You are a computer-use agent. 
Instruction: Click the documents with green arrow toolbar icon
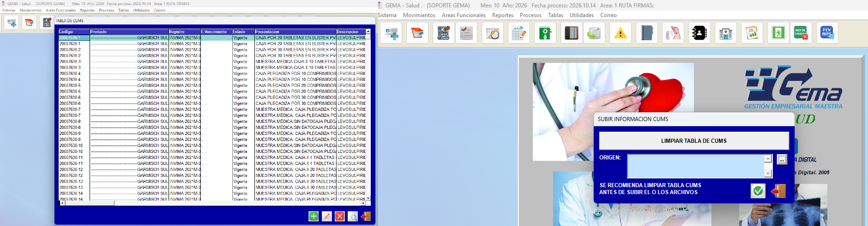(x=594, y=33)
